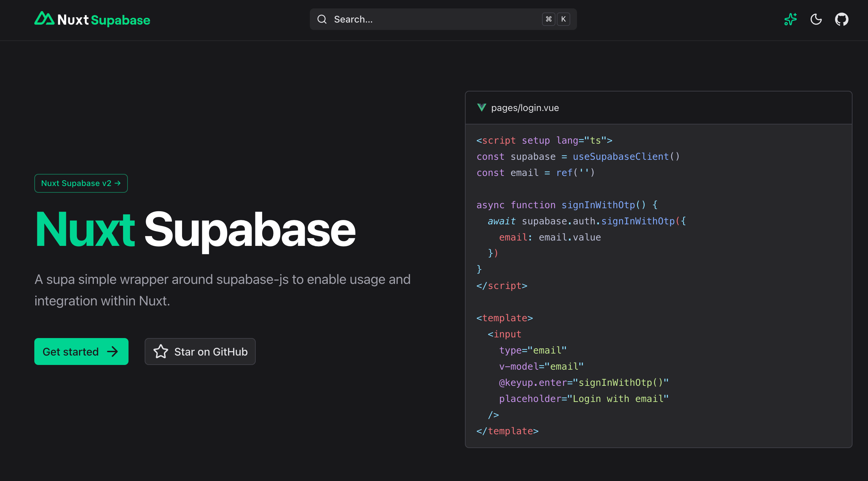
Task: Expand the search with the ⌘K shortcut badge
Action: click(549, 19)
